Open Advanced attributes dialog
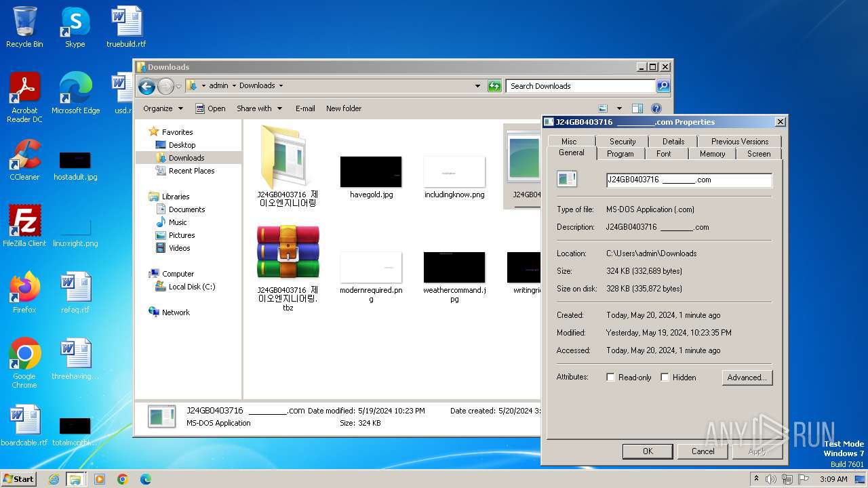The height and width of the screenshot is (488, 868). pos(747,378)
